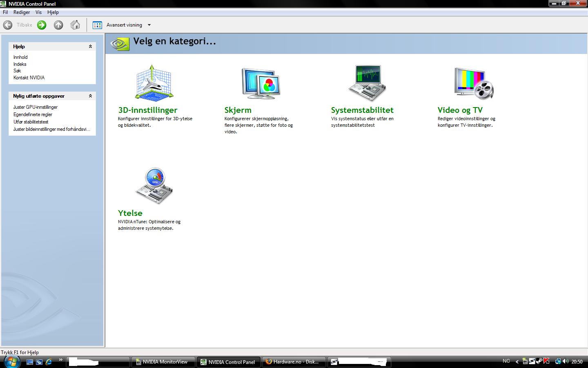The width and height of the screenshot is (588, 368).
Task: Open Indeks help link
Action: [x=20, y=64]
